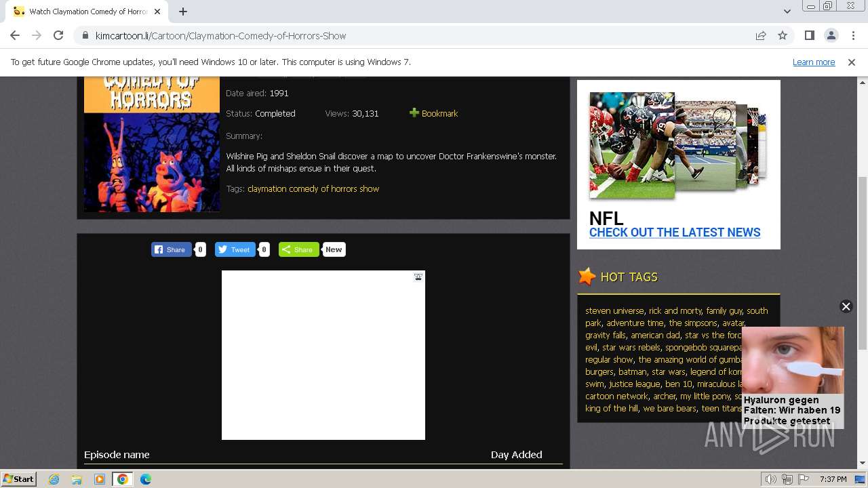
Task: Open the cartoon network hot tag
Action: coord(616,396)
